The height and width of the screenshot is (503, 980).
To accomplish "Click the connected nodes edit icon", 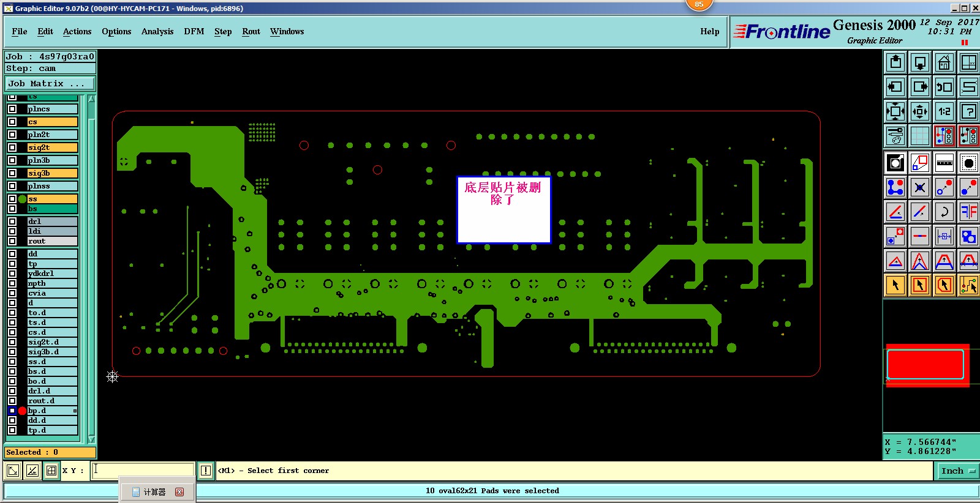I will [895, 187].
